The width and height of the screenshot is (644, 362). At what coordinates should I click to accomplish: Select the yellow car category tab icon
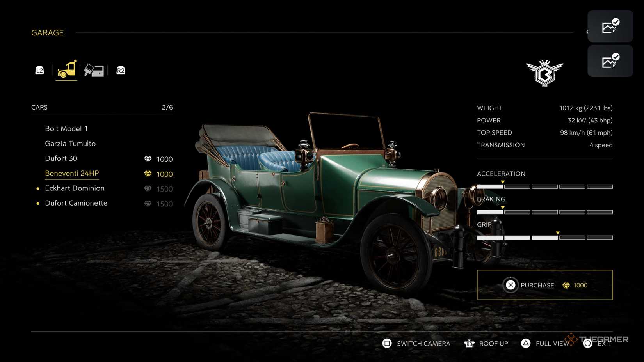[67, 69]
